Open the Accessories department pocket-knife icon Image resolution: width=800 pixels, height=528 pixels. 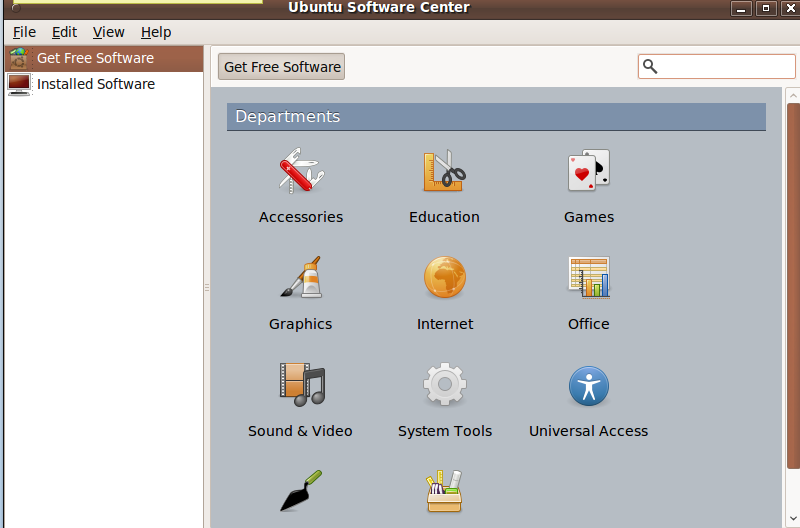[x=301, y=171]
